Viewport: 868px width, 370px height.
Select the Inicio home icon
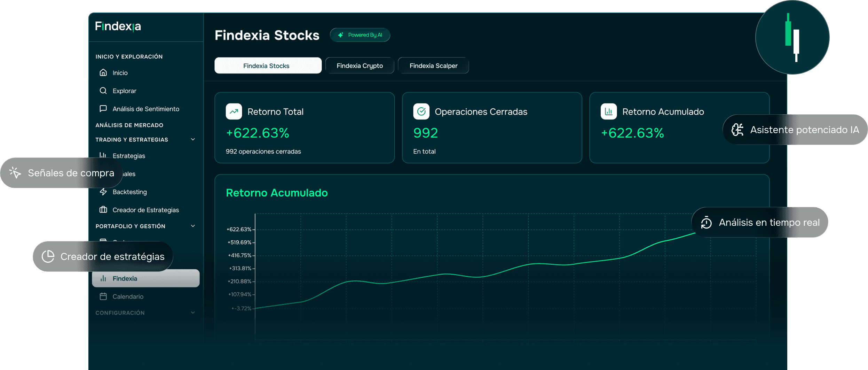point(103,72)
